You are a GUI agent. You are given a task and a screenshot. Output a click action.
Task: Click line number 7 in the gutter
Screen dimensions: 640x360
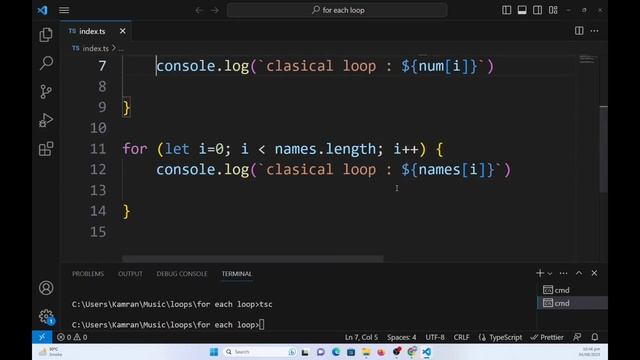click(102, 66)
